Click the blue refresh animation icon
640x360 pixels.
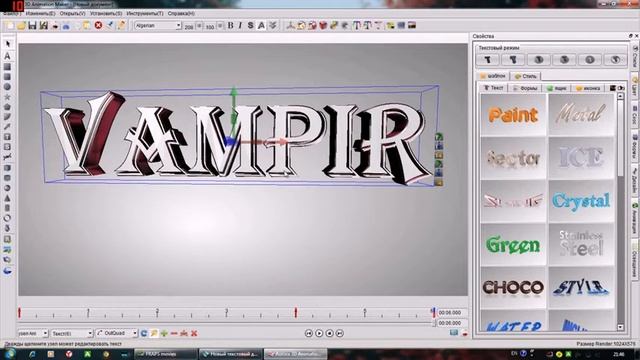click(x=144, y=333)
